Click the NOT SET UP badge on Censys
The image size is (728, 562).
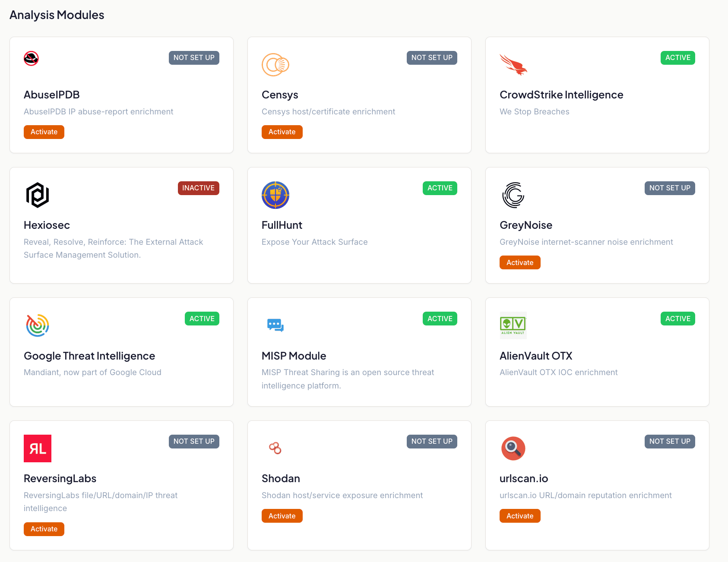(x=432, y=58)
